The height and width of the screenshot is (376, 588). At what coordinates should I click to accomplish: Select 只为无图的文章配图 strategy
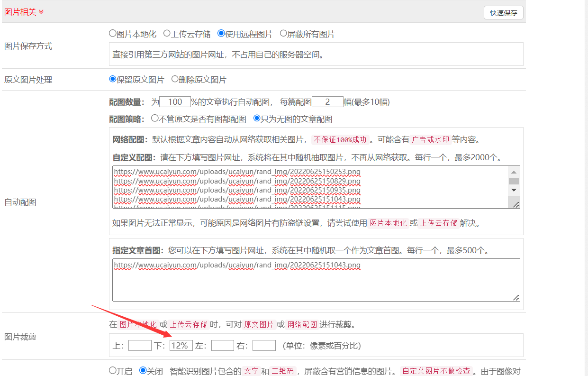(x=257, y=119)
